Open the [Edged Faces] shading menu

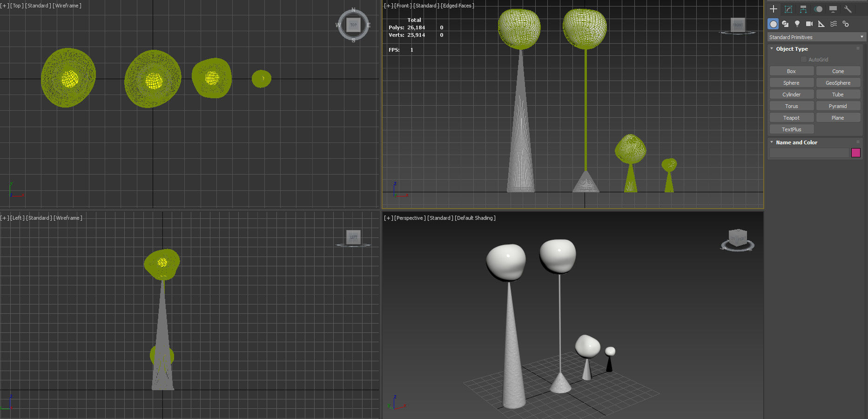(458, 6)
